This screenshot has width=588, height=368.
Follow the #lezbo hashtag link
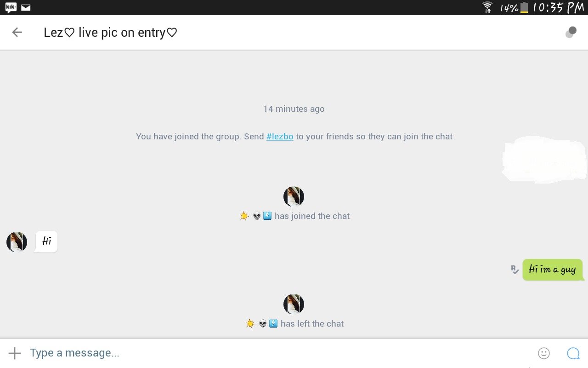280,136
